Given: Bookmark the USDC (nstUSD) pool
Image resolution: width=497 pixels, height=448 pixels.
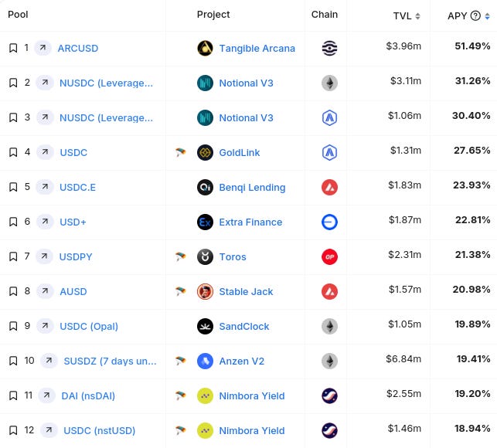Looking at the screenshot, I should 13,430.
